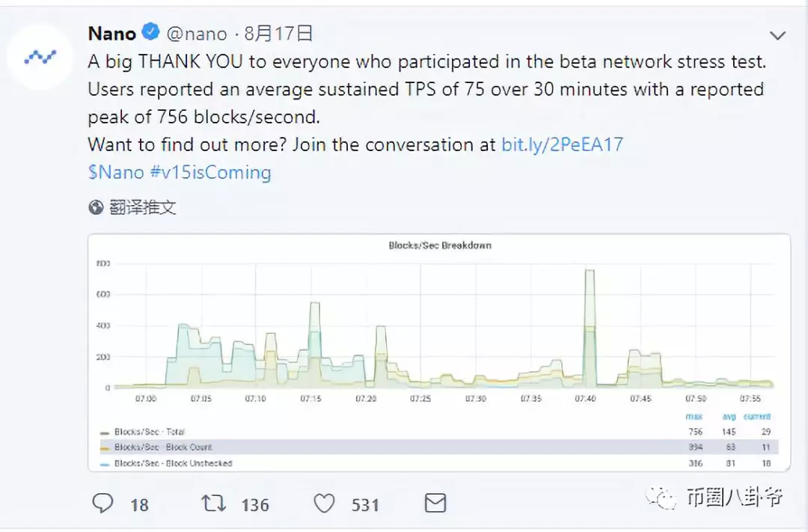Click the @nano handle
The width and height of the screenshot is (808, 532).
pos(196,34)
